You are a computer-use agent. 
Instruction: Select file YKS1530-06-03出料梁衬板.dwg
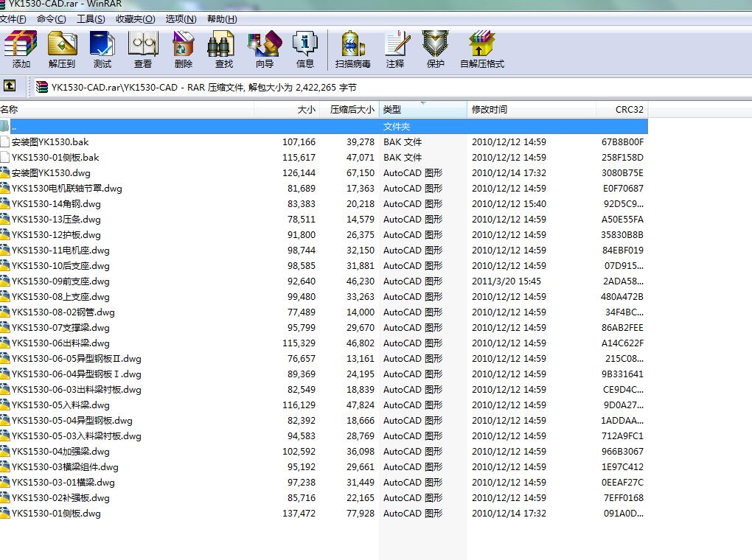[x=76, y=389]
